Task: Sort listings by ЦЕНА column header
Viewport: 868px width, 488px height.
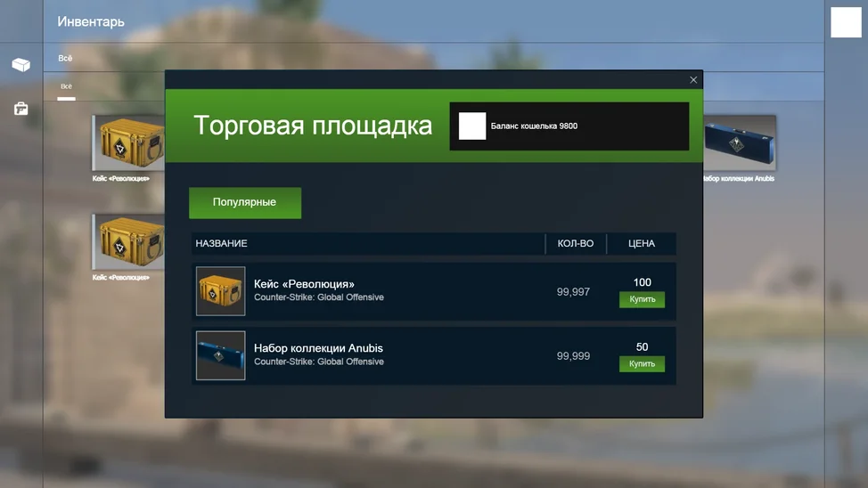Action: (641, 243)
